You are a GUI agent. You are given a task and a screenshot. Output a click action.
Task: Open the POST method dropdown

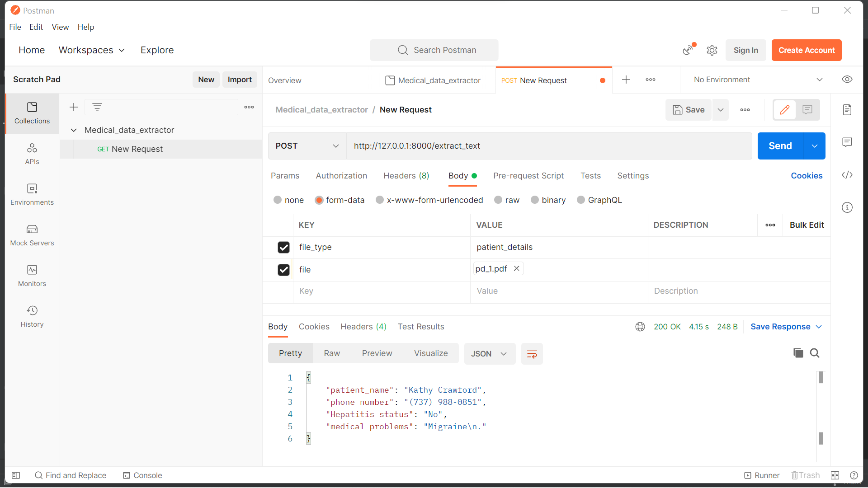(307, 146)
